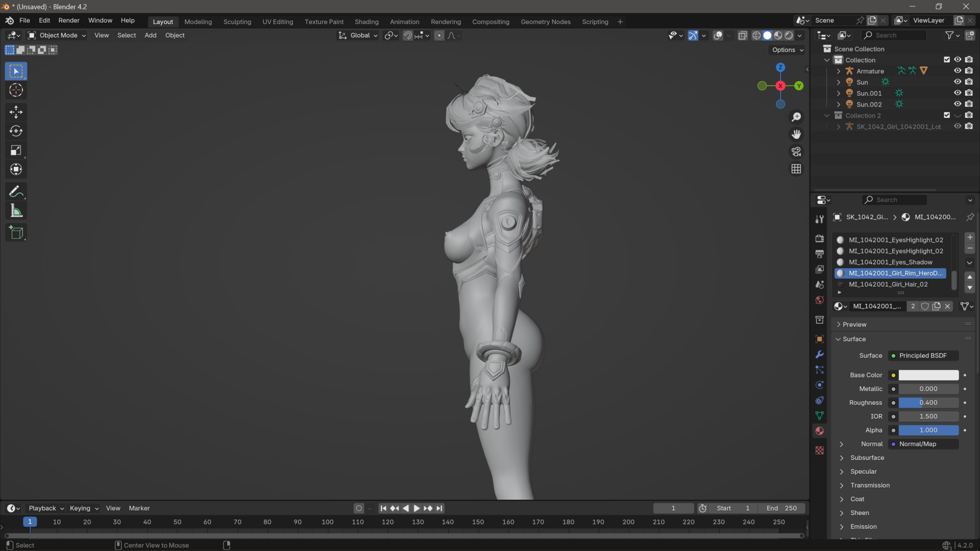The width and height of the screenshot is (980, 551).
Task: Select the Select Box tool
Action: point(16,71)
